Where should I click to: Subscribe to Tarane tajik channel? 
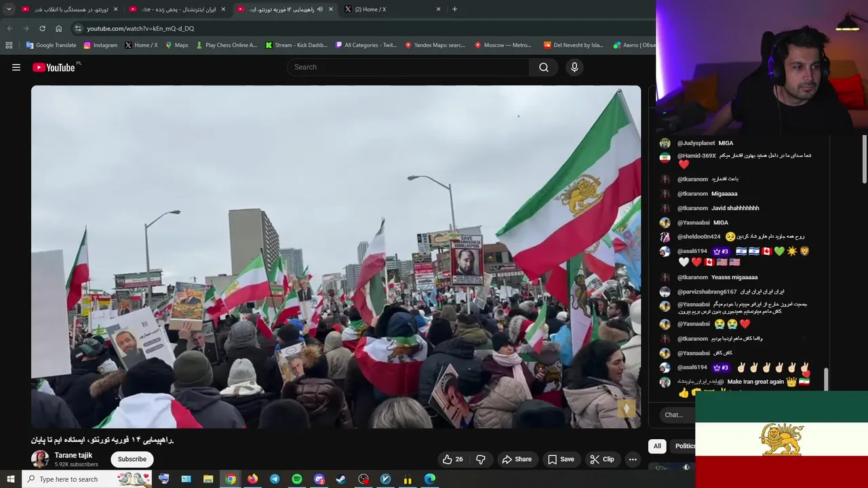click(x=132, y=460)
